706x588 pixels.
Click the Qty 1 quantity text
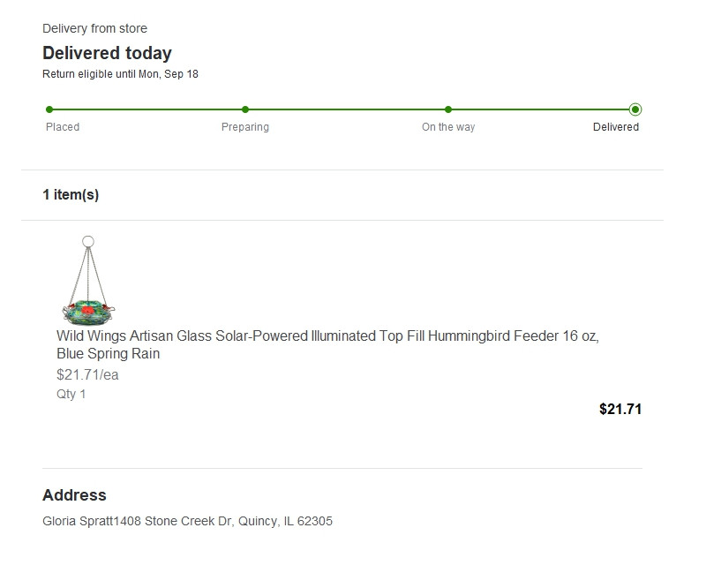(71, 394)
